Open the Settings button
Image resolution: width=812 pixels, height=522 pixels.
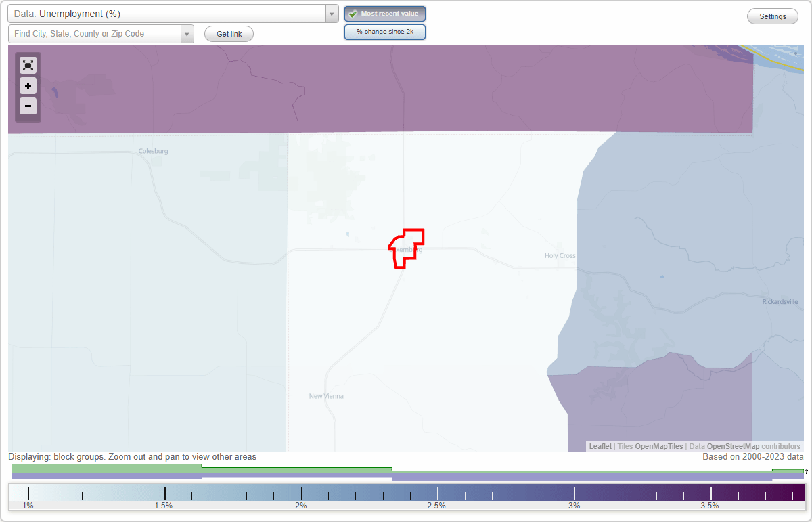(773, 16)
